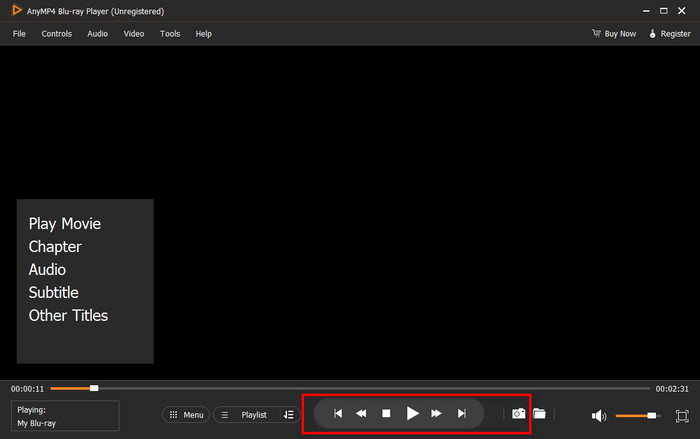Image resolution: width=700 pixels, height=439 pixels.
Task: Open the Blu-ray Menu button
Action: pos(186,415)
